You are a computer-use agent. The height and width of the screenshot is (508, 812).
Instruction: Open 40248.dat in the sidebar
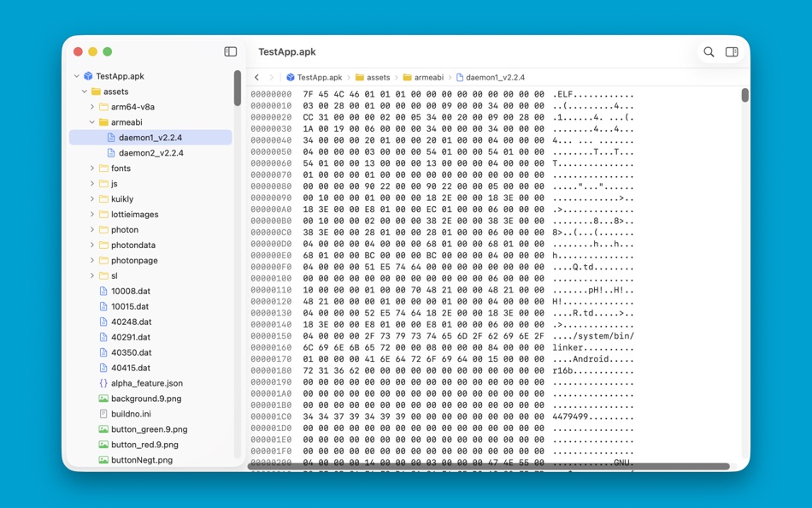132,322
